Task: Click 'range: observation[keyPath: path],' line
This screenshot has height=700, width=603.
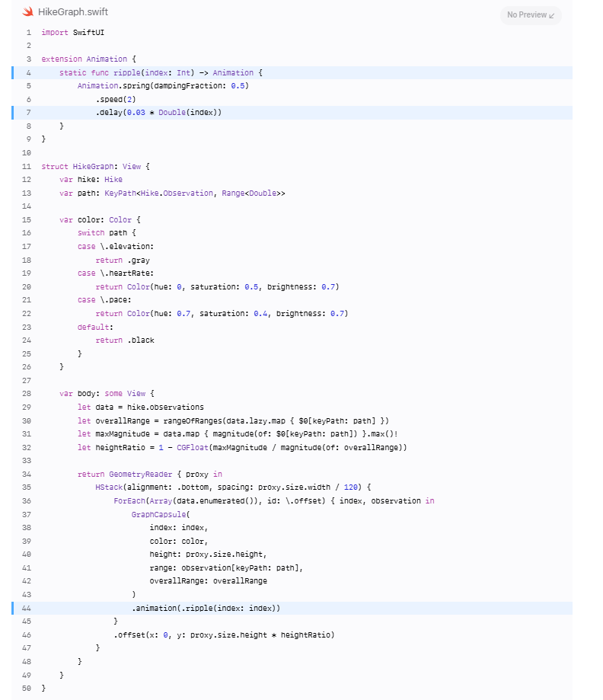Action: click(226, 568)
